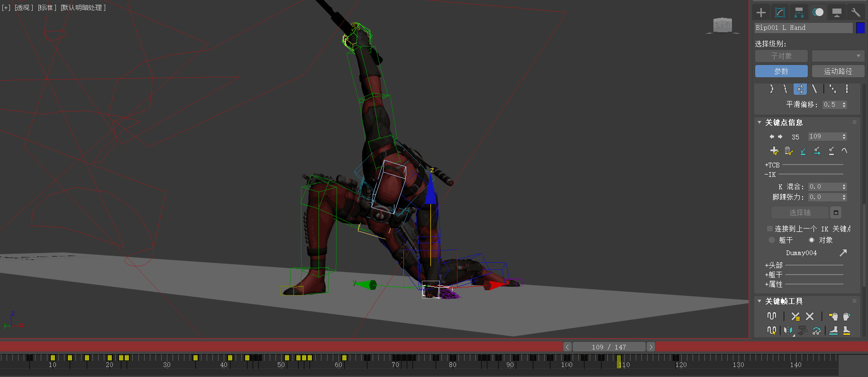Click the twist links mode icon
This screenshot has width=868, height=377.
(x=786, y=89)
